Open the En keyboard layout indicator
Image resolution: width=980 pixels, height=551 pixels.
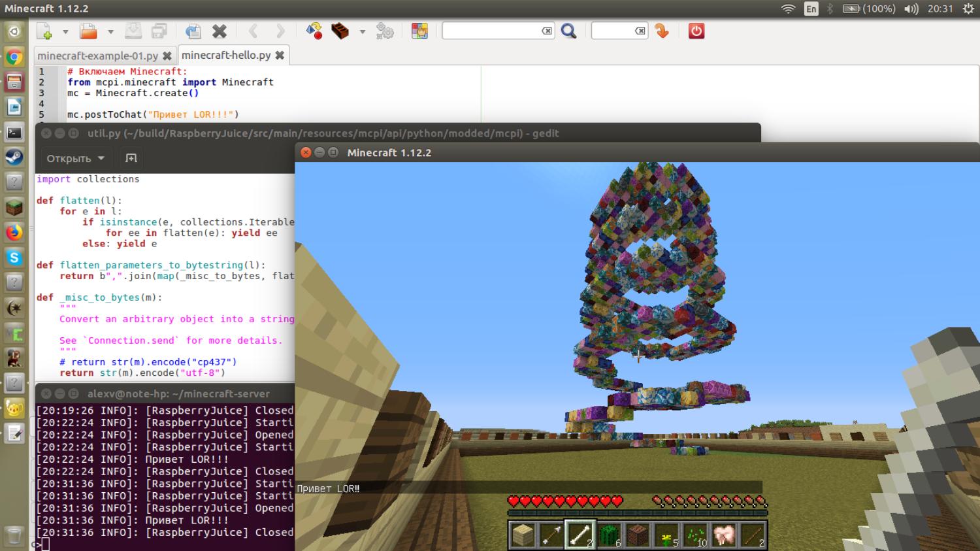(x=811, y=8)
